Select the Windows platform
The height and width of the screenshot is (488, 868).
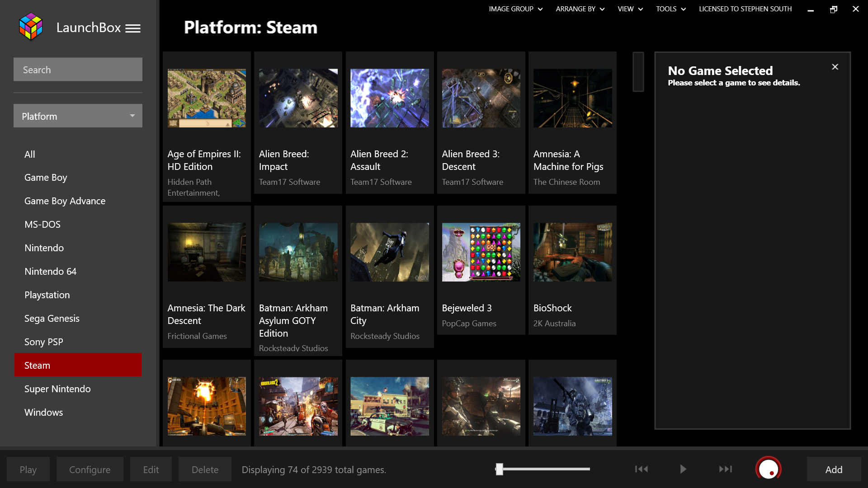tap(78, 413)
